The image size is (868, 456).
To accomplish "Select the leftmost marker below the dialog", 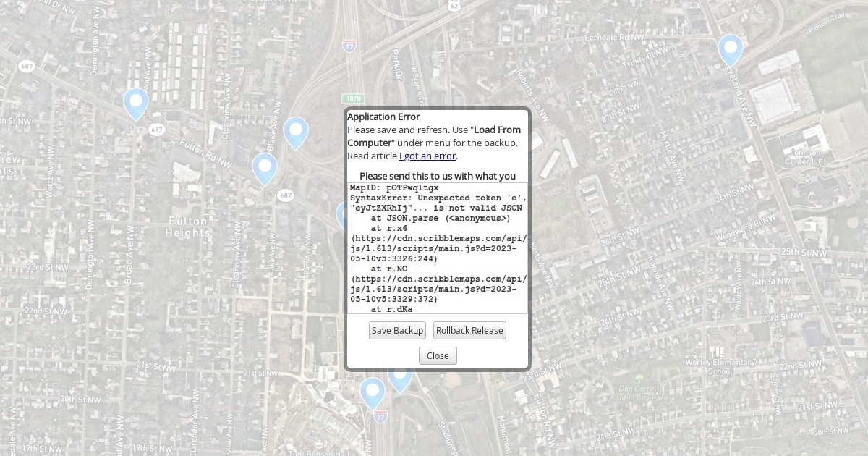I will tap(373, 393).
